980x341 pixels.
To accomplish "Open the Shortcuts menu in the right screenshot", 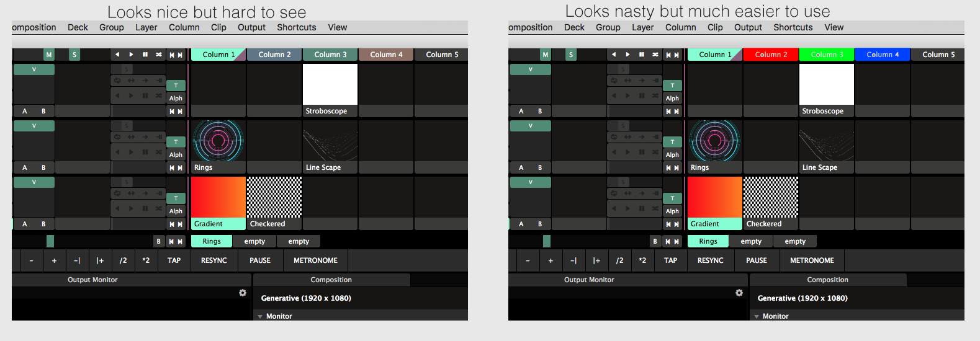I will pyautogui.click(x=793, y=27).
